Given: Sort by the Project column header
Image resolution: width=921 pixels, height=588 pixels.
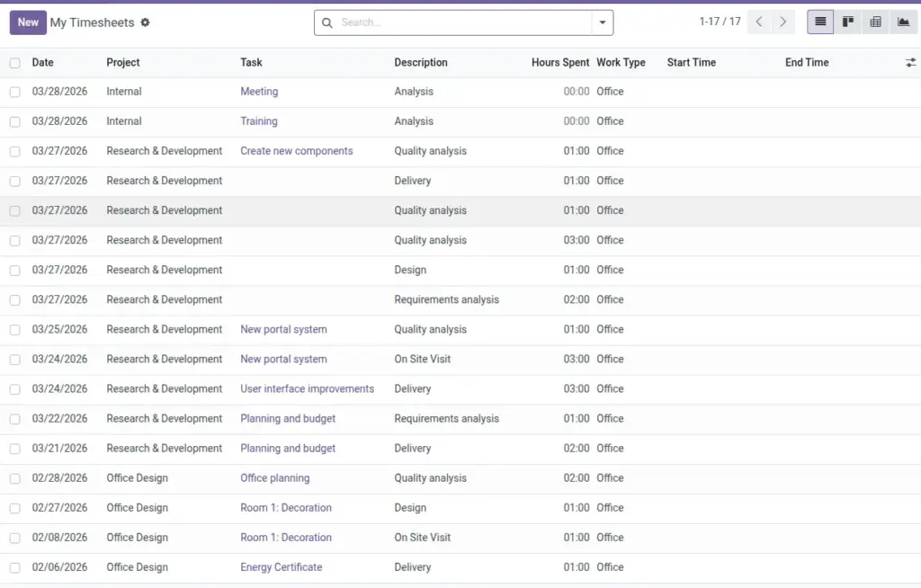Looking at the screenshot, I should [122, 62].
